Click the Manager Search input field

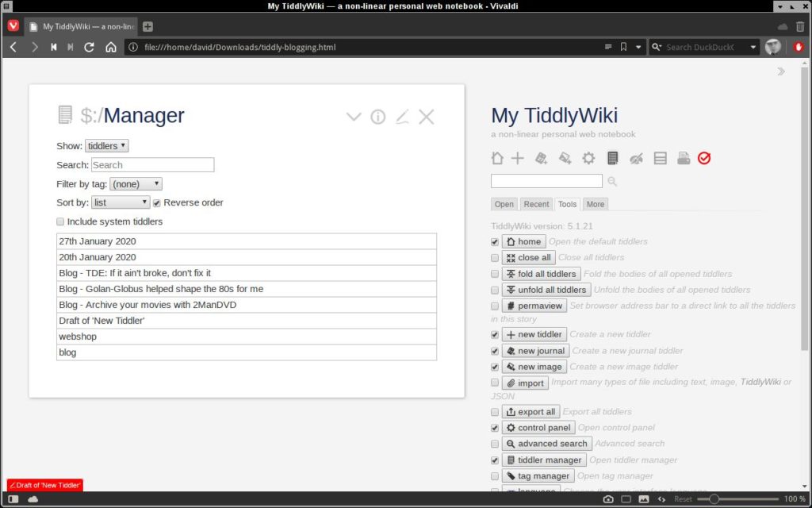[153, 165]
